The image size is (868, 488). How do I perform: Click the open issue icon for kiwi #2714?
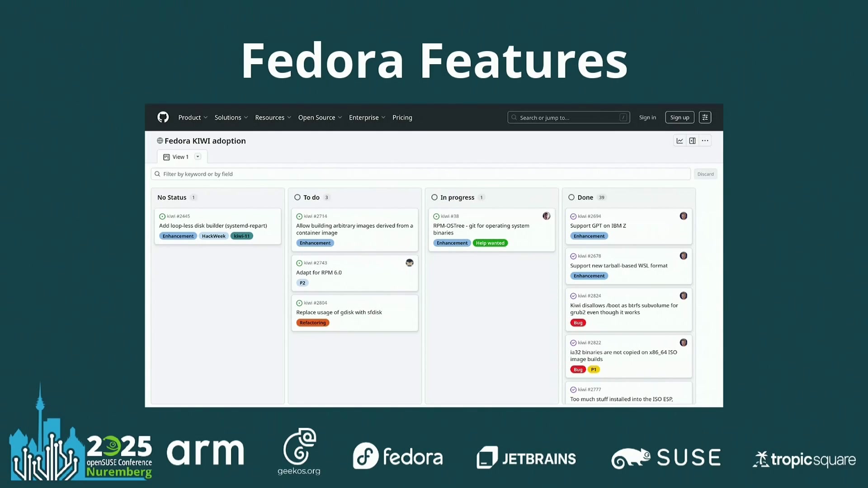click(299, 216)
